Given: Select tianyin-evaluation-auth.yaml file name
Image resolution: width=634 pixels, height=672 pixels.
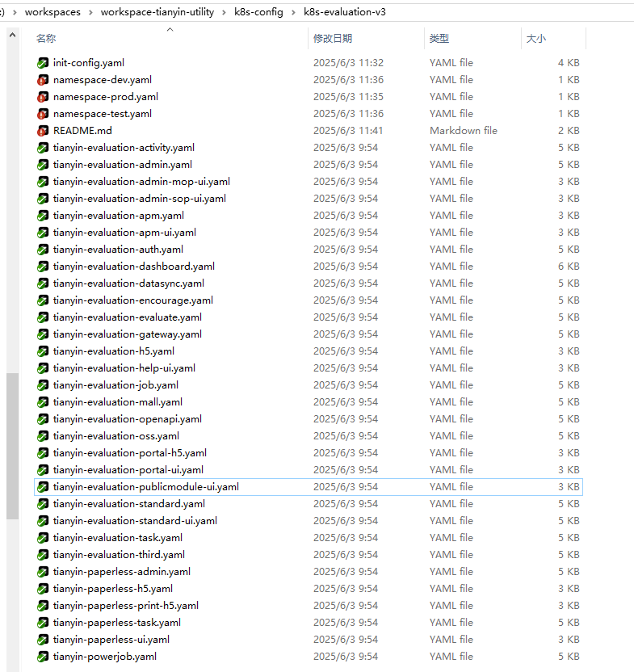Looking at the screenshot, I should 118,250.
